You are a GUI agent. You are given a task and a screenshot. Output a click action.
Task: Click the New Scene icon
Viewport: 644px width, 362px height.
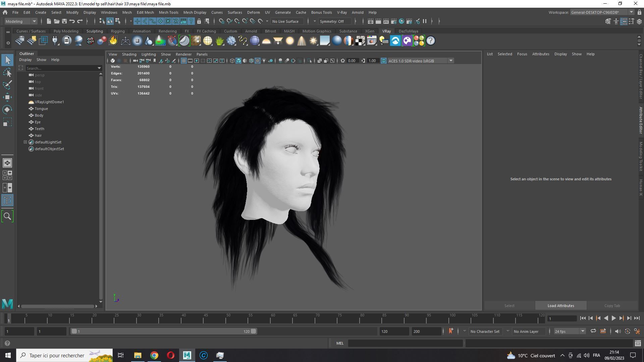click(x=49, y=21)
